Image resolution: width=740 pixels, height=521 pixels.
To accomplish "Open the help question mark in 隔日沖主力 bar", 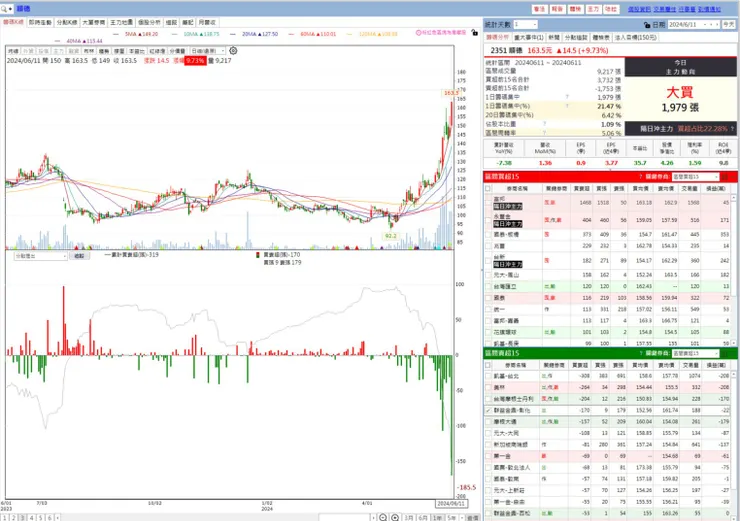I will click(x=732, y=128).
